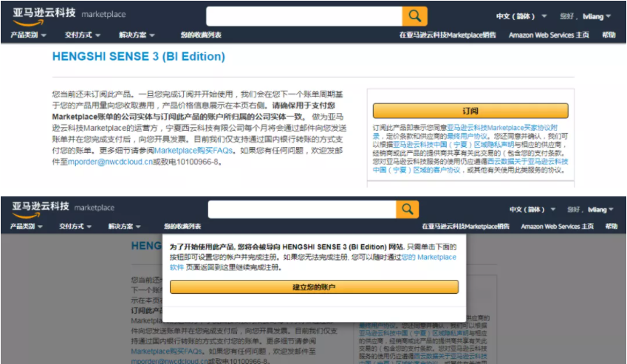Click the 建立您的账户 button in dialog
This screenshot has height=364, width=627.
tap(314, 287)
